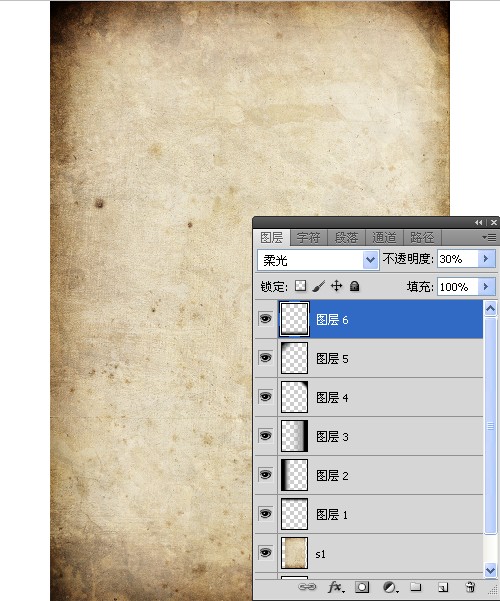Create new fill or adjustment layer
Image resolution: width=500 pixels, height=601 pixels.
(390, 587)
